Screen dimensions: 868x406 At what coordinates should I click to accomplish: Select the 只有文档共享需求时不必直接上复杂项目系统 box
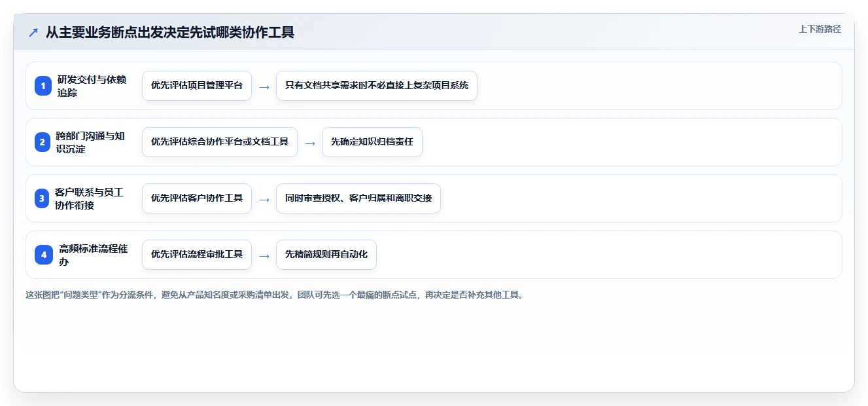377,86
